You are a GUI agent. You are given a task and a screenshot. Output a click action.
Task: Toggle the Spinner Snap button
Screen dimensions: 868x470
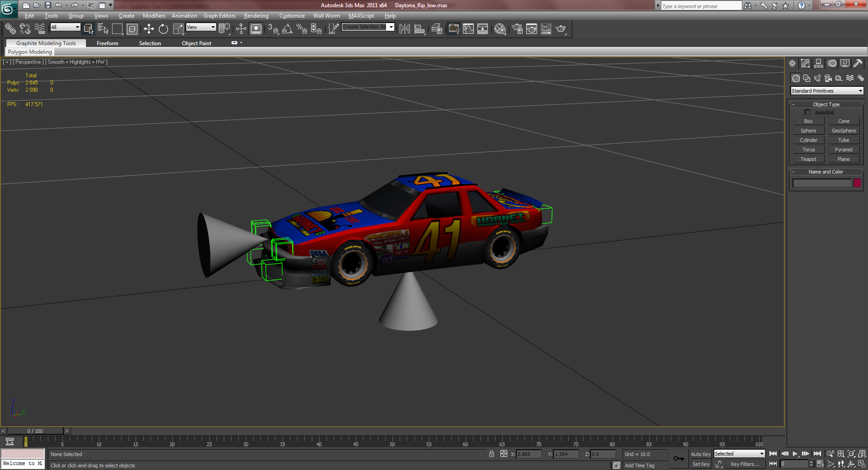(316, 29)
